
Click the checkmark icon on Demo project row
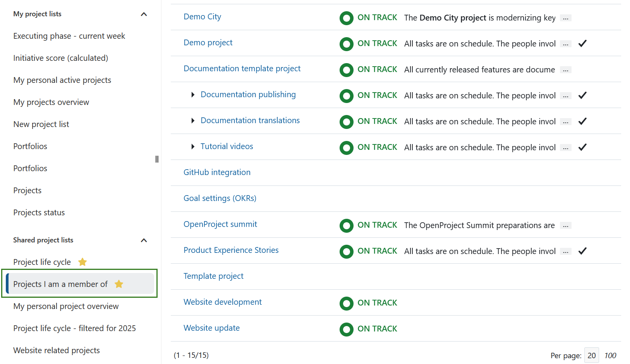pyautogui.click(x=582, y=43)
